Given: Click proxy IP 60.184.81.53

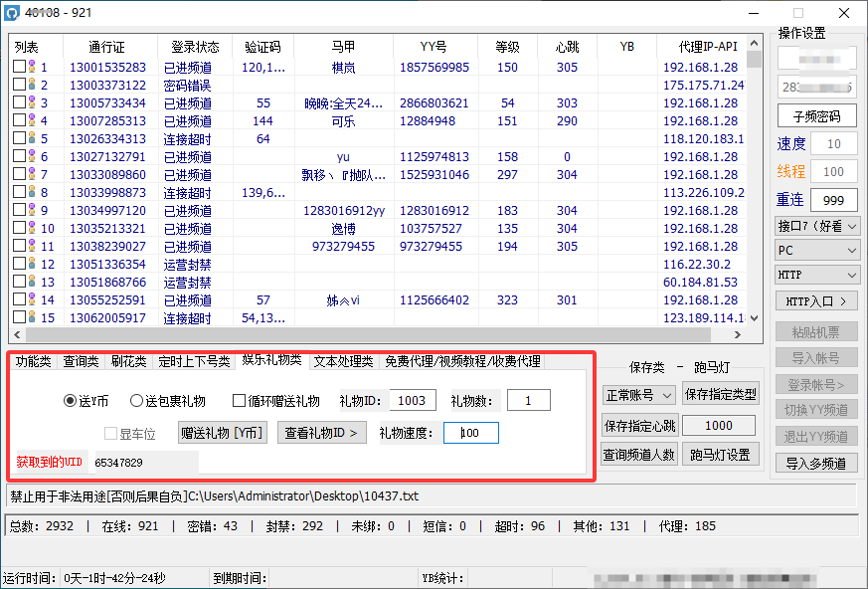Looking at the screenshot, I should [700, 282].
